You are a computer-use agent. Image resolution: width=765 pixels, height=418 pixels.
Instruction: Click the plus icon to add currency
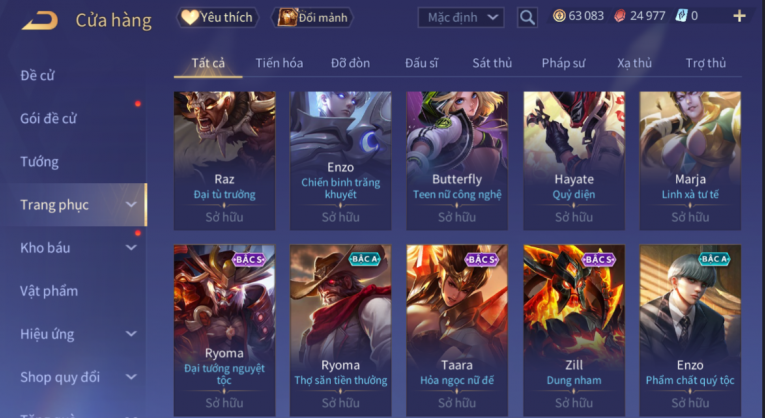point(740,16)
